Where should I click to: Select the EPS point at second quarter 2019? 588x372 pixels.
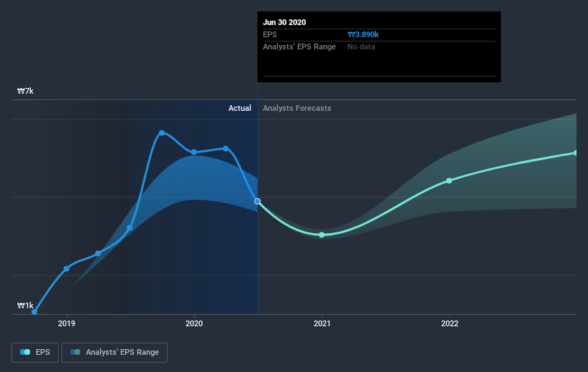pos(98,254)
